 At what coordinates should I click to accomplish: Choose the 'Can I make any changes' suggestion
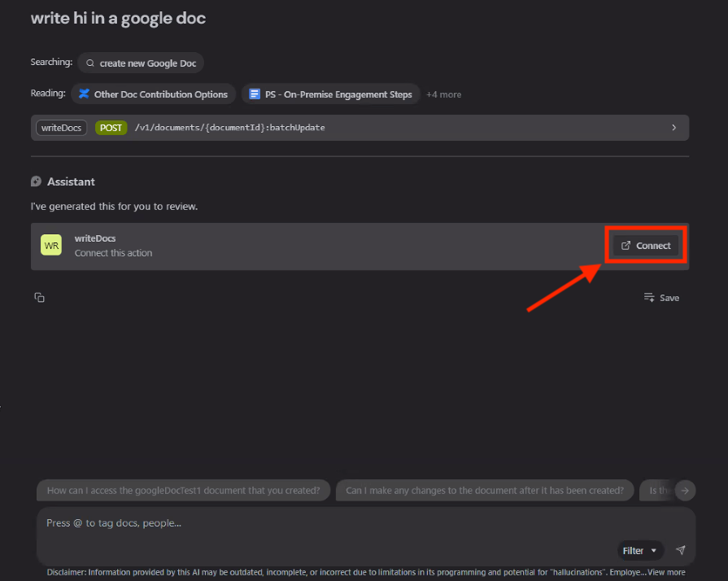484,491
